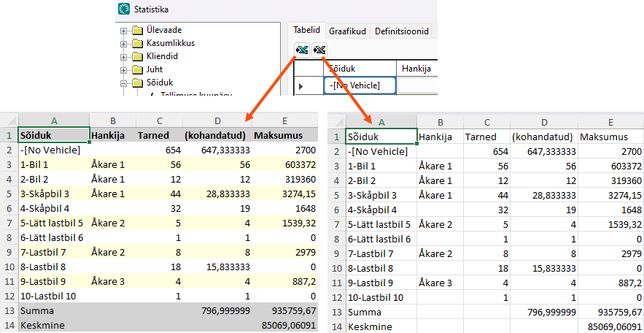The height and width of the screenshot is (333, 644).
Task: Click the Hankija column header in grid
Action: click(416, 69)
